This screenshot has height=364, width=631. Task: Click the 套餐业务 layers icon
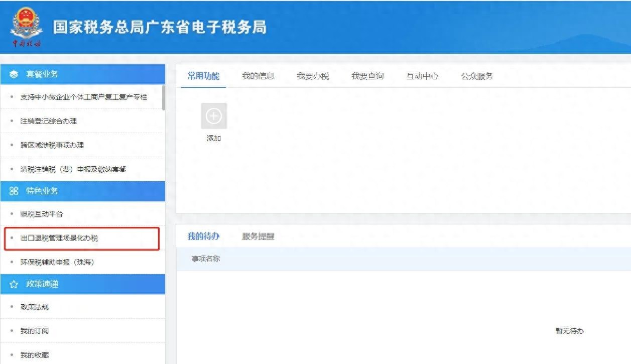point(14,74)
